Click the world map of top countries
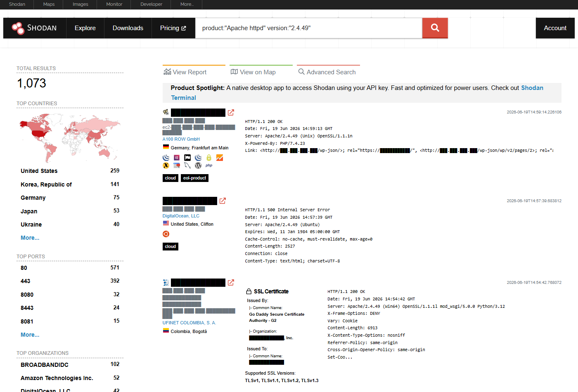 pos(70,138)
